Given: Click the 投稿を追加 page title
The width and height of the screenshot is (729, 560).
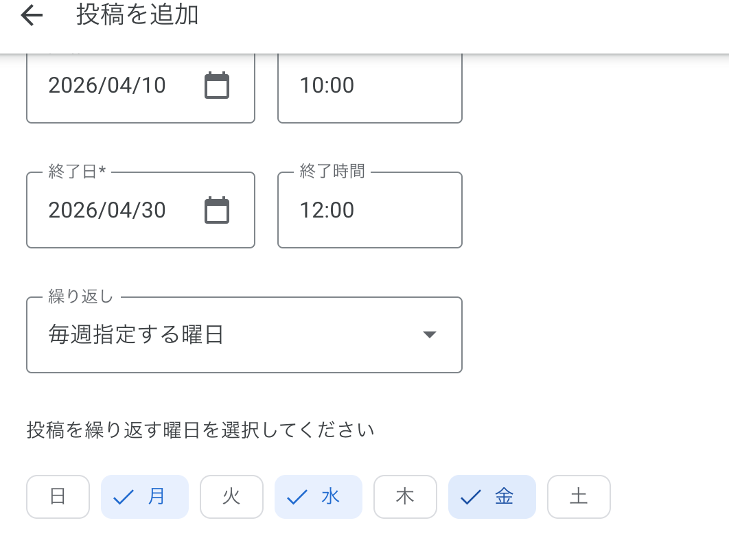Looking at the screenshot, I should (x=137, y=15).
